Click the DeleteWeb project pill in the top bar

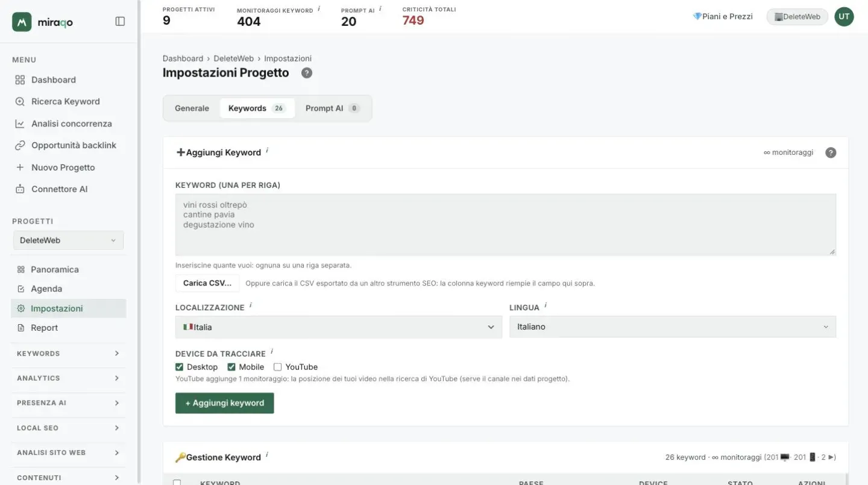pyautogui.click(x=797, y=17)
